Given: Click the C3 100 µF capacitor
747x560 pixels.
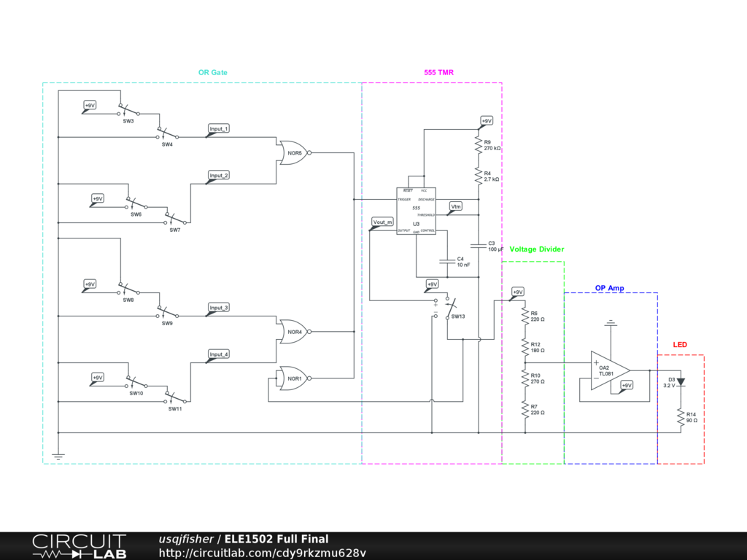Looking at the screenshot, I should pos(479,245).
